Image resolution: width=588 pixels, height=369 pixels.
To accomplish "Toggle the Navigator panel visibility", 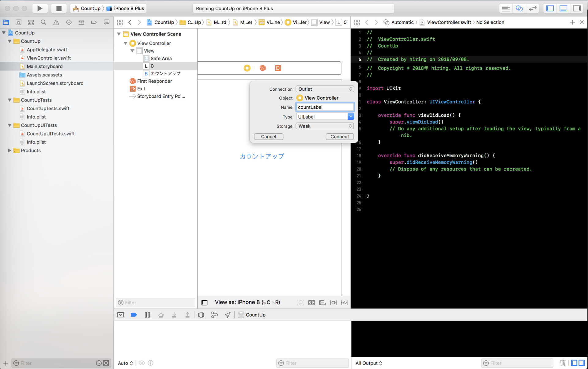I will [550, 8].
